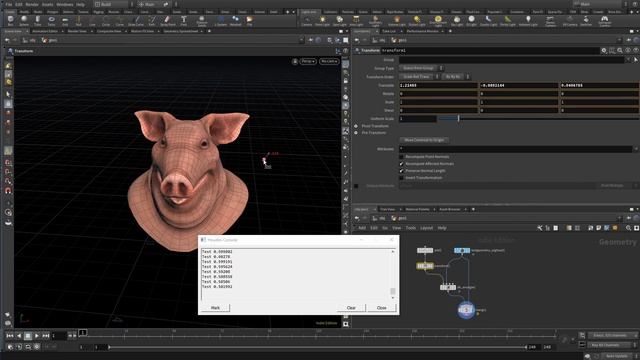Select the Draw Curve shelf tool
The image size is (640, 360).
[x=136, y=20]
